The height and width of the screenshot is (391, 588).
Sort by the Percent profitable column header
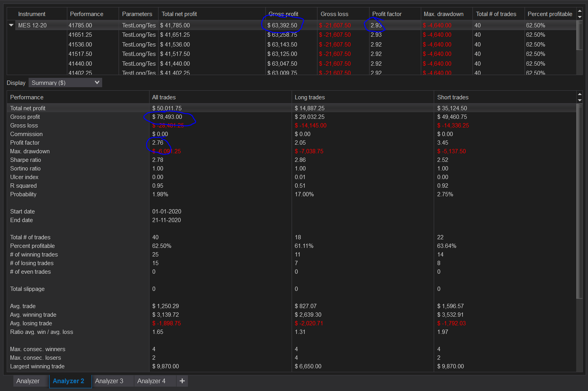click(x=550, y=14)
